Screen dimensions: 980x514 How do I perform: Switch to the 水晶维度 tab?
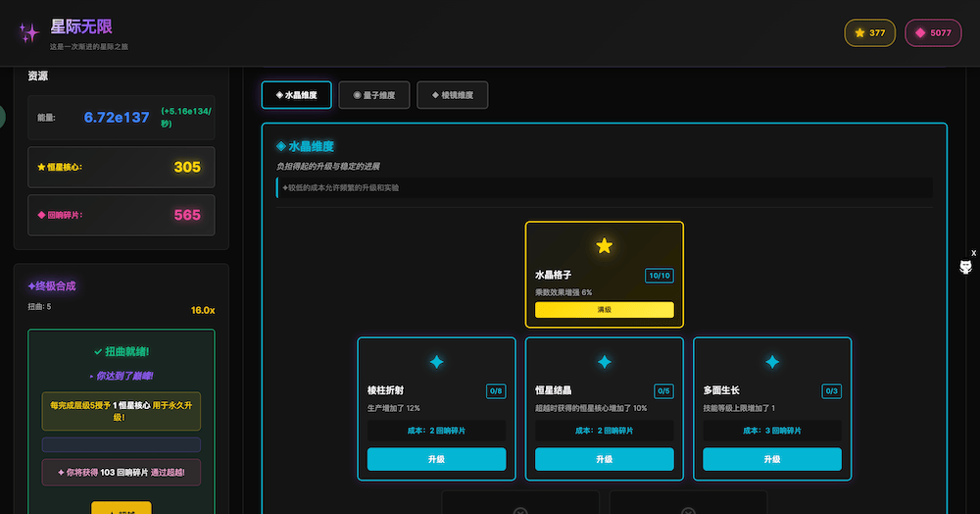pyautogui.click(x=296, y=95)
